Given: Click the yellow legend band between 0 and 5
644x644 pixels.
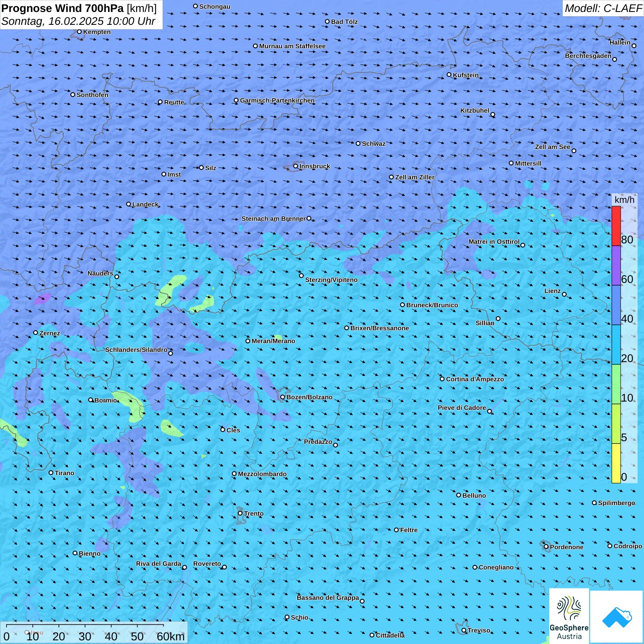Looking at the screenshot, I should point(616,463).
